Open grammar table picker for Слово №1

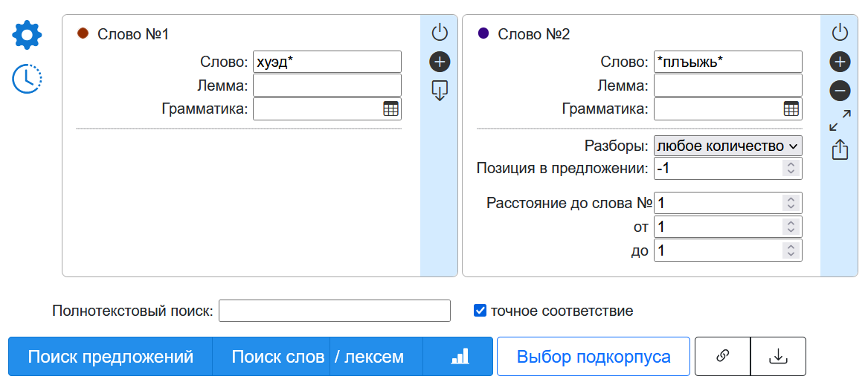[390, 109]
